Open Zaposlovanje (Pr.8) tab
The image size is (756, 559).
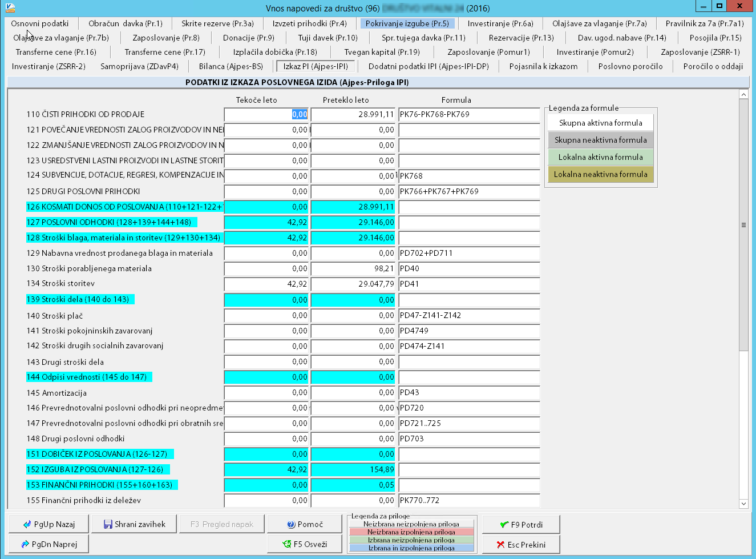click(166, 38)
